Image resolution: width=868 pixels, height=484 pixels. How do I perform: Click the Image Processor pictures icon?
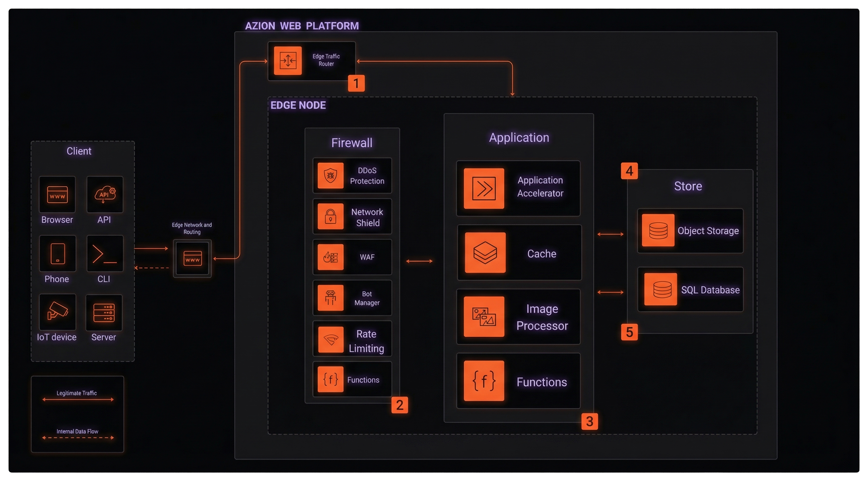(484, 317)
